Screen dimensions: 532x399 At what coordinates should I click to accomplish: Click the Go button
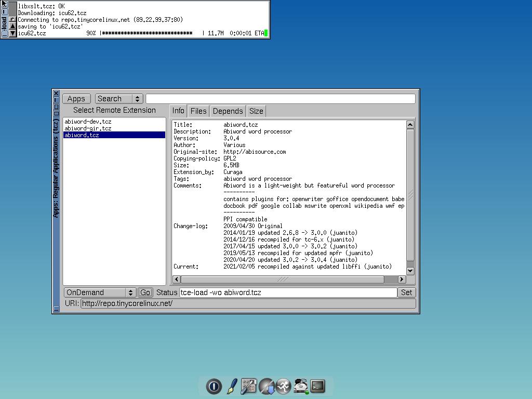pyautogui.click(x=145, y=292)
